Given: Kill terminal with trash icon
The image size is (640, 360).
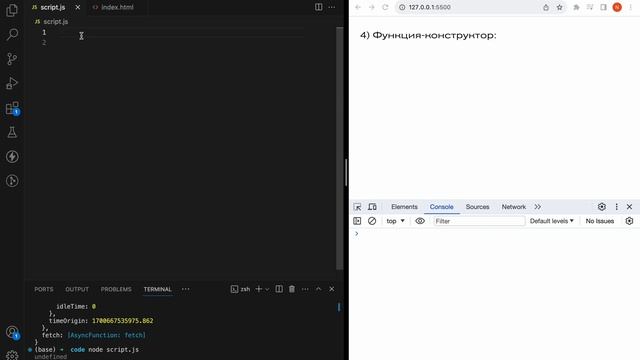Looking at the screenshot, I should (x=292, y=289).
